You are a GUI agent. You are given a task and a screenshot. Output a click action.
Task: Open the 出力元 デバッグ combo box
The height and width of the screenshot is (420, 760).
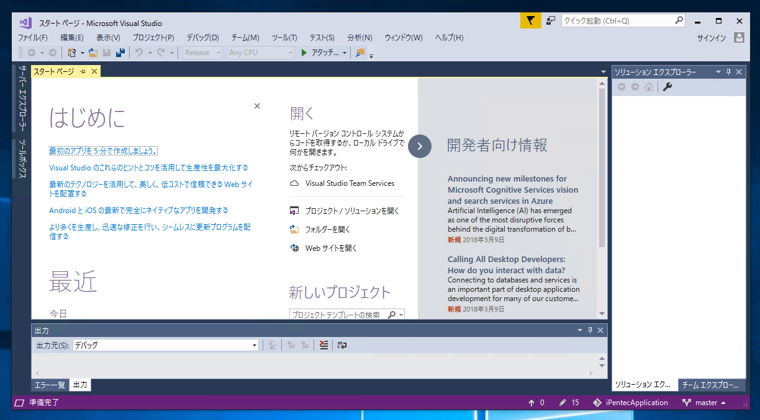(x=165, y=345)
